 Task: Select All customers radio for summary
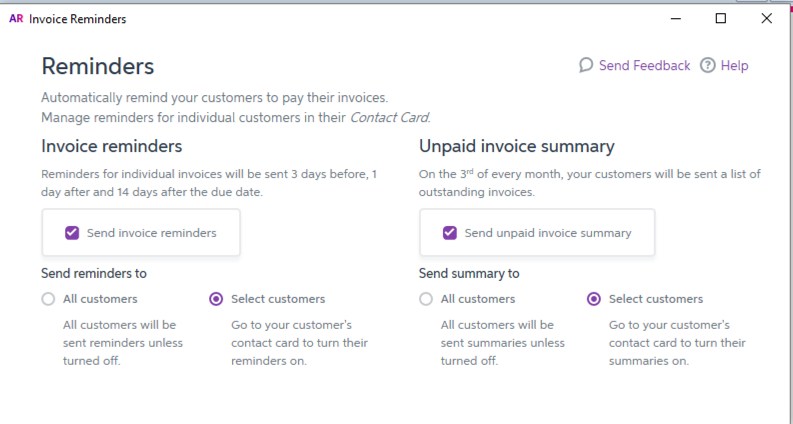pos(426,299)
